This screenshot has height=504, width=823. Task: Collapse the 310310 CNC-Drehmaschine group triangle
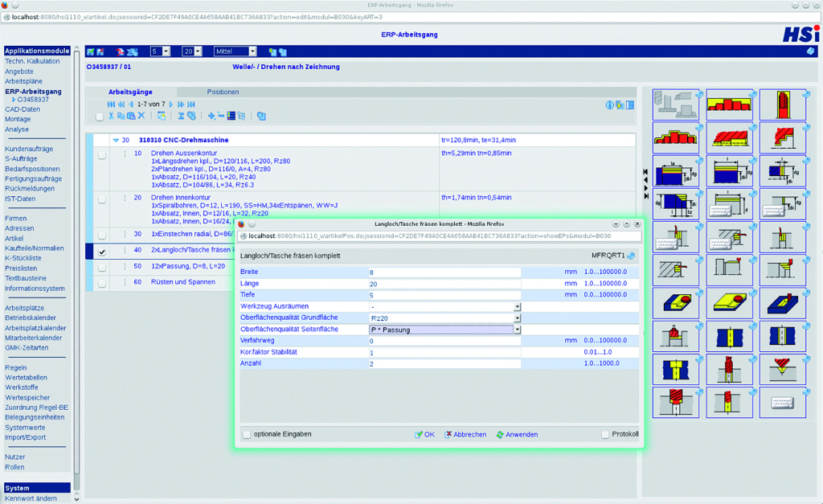(x=116, y=140)
